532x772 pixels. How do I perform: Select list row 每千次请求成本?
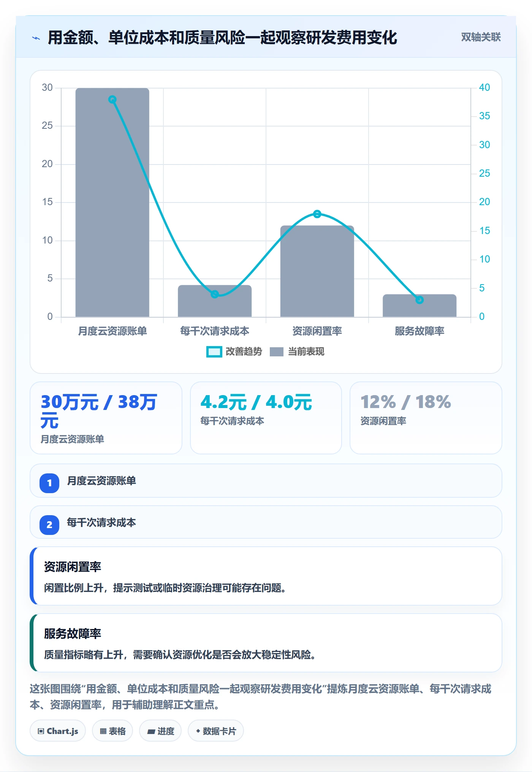point(266,522)
